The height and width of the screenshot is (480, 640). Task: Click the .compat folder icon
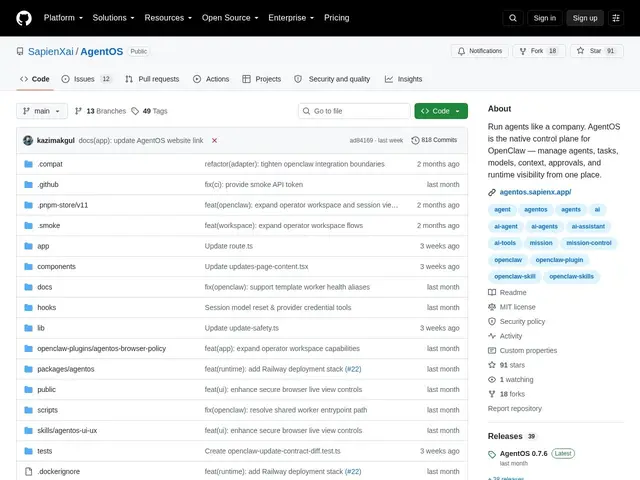pyautogui.click(x=28, y=164)
